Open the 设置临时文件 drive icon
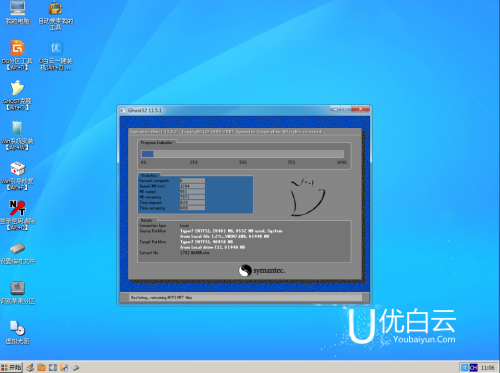Image resolution: width=500 pixels, height=373 pixels. [17, 253]
